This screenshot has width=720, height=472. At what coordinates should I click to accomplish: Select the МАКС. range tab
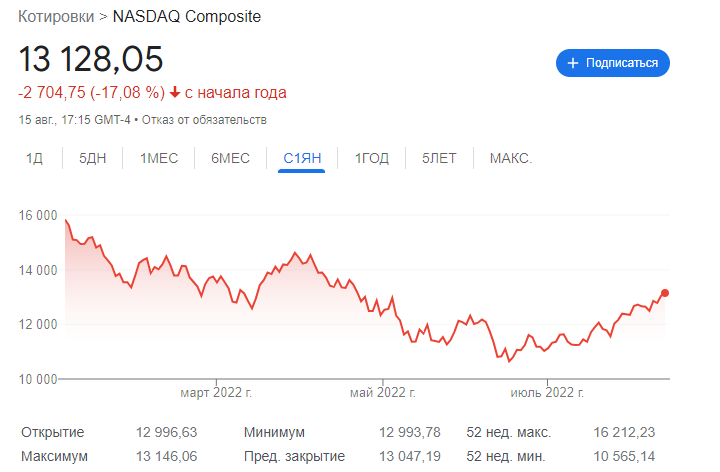click(511, 158)
